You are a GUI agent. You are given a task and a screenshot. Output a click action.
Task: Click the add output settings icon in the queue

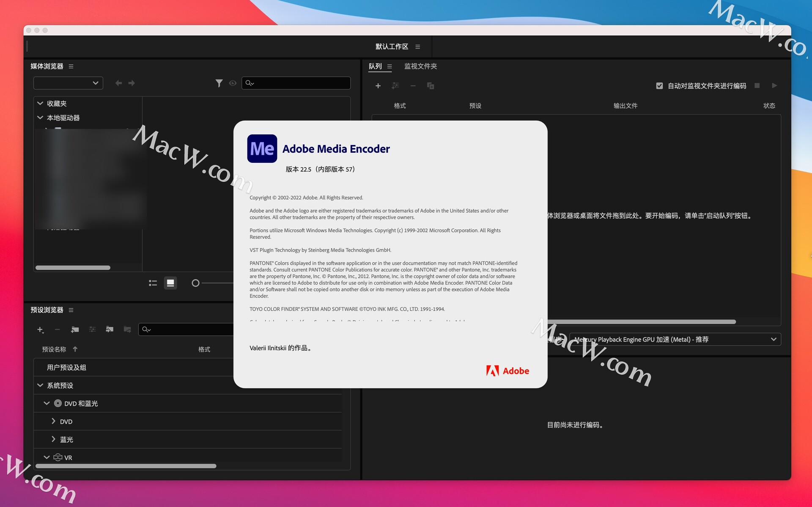point(395,86)
